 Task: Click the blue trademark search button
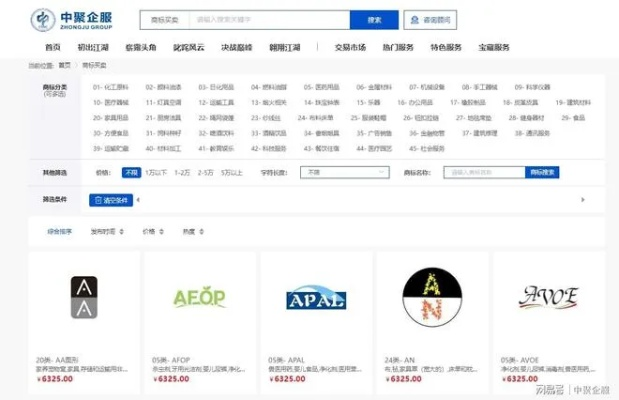542,172
